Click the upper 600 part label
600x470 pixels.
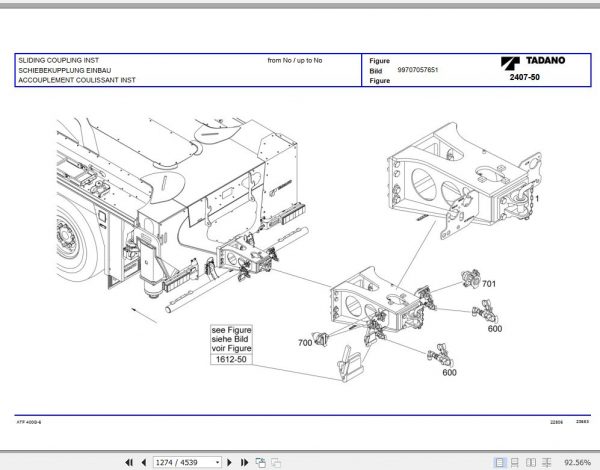coord(495,328)
